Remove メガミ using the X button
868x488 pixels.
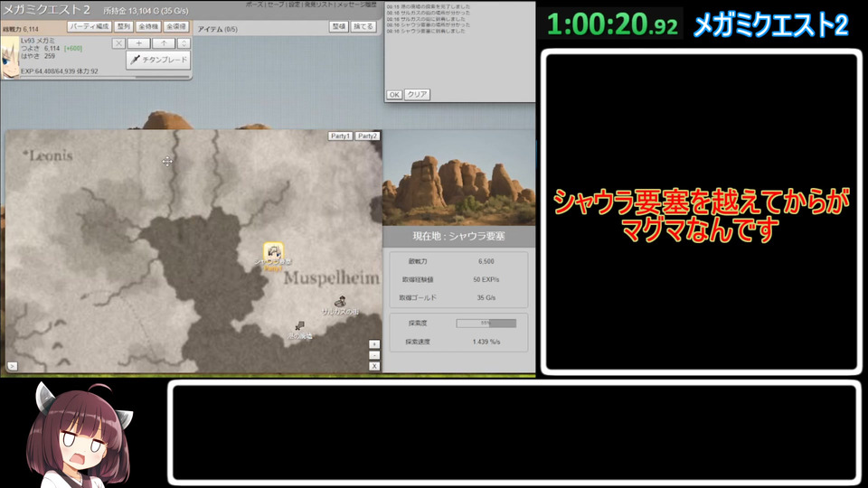[x=118, y=43]
